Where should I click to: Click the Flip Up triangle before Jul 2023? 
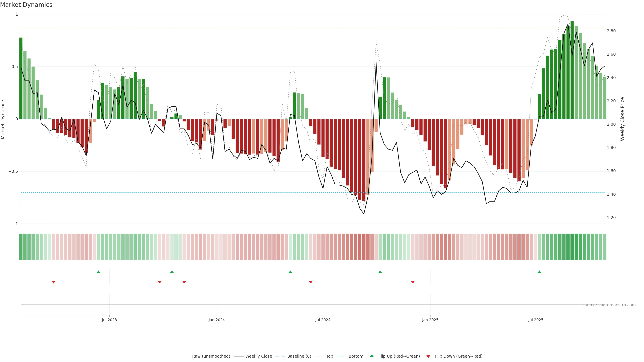[98, 272]
